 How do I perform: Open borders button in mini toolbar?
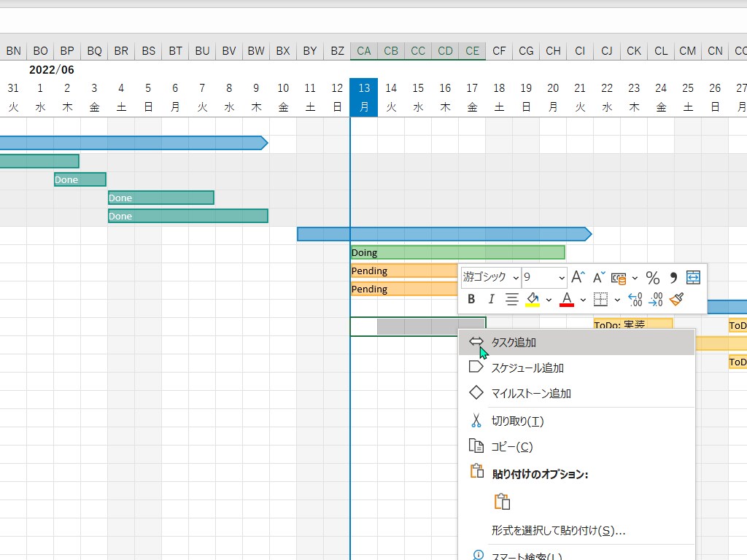coord(601,299)
